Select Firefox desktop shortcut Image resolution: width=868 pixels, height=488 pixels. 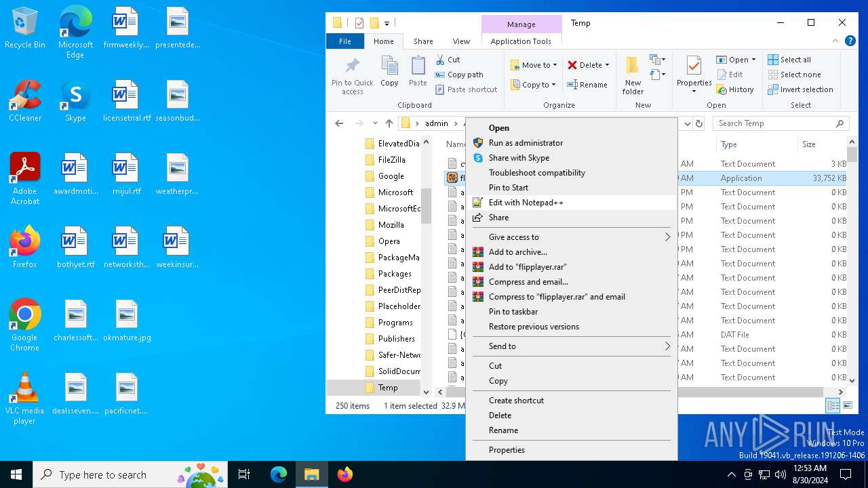25,248
